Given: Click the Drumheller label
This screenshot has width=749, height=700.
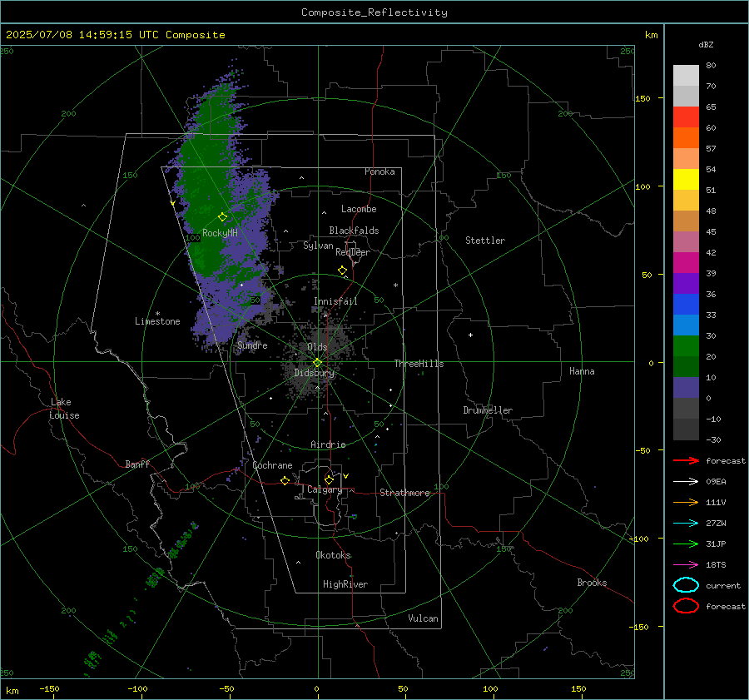Looking at the screenshot, I should point(488,410).
